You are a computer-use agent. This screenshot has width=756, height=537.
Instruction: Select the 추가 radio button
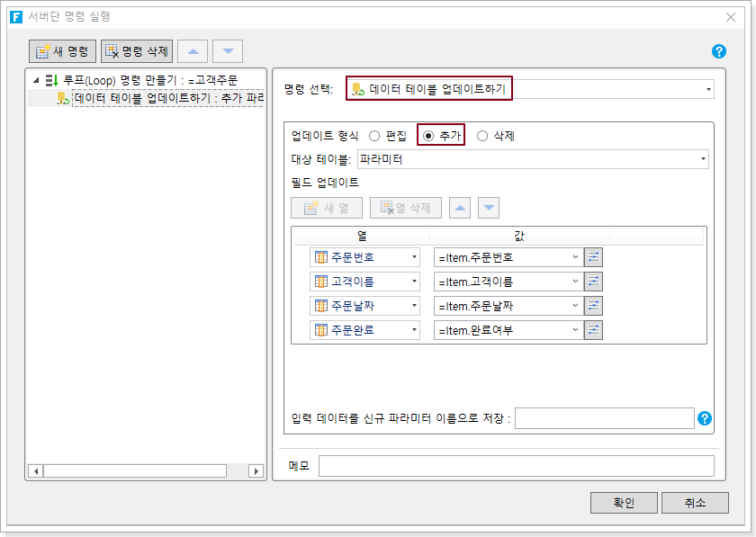tap(428, 136)
